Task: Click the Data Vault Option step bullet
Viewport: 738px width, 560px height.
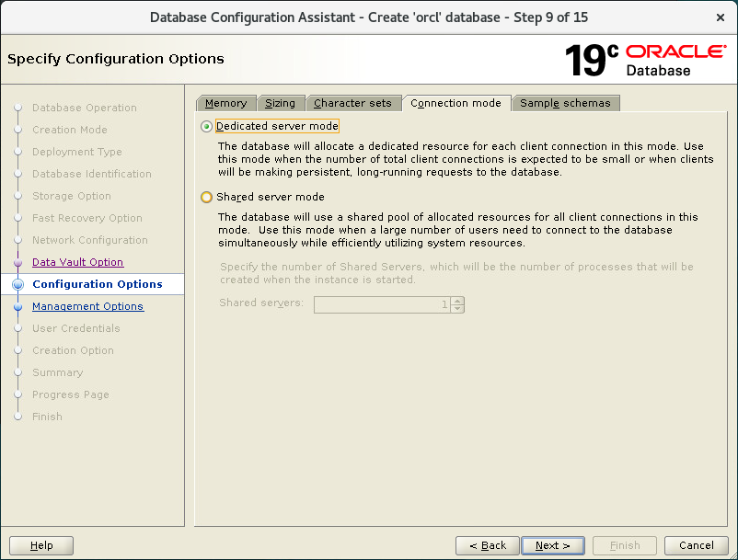Action: click(x=17, y=262)
